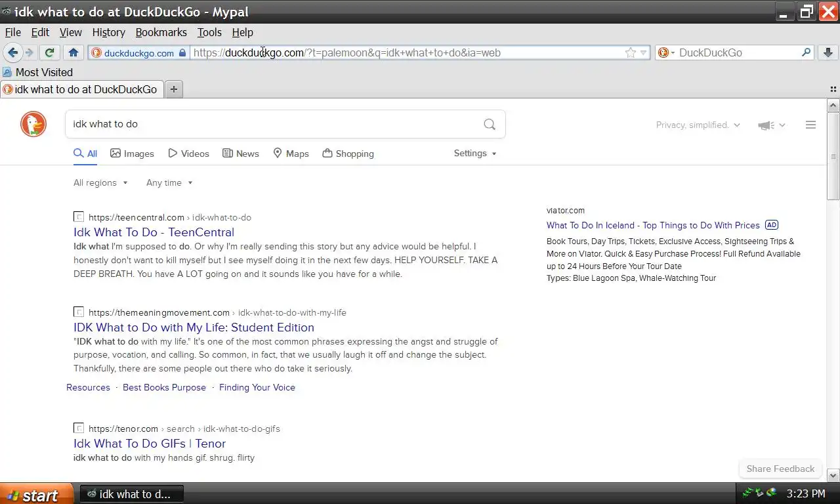Submit search with the page magnifier icon
840x504 pixels.
coord(490,124)
